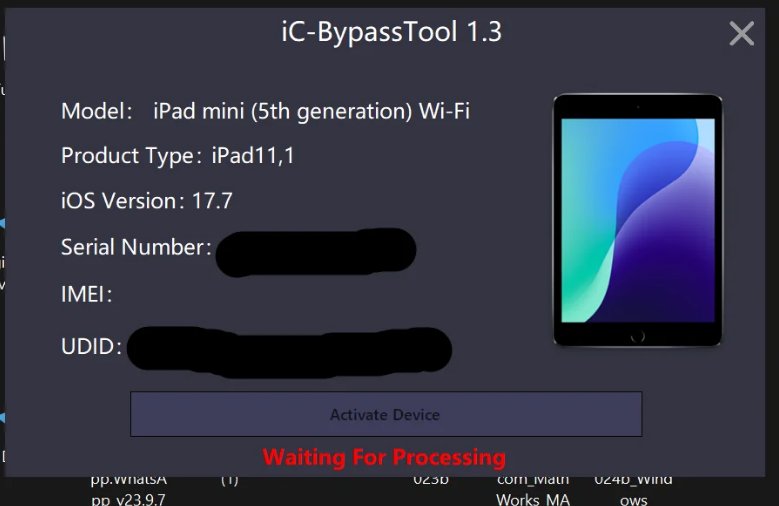The width and height of the screenshot is (779, 506).
Task: Click the Activate Device button
Action: pos(386,414)
